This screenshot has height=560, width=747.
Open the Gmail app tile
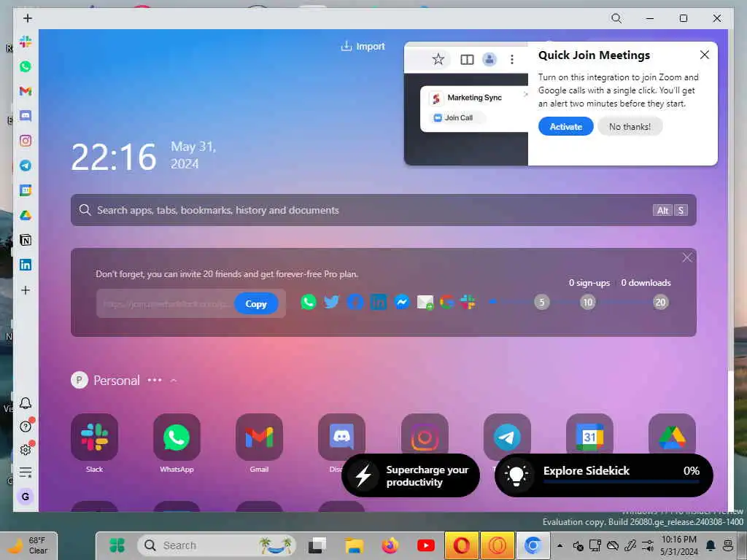coord(259,437)
